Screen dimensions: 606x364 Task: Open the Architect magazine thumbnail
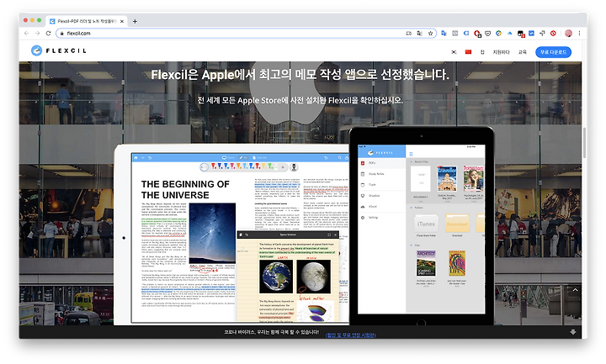point(426,263)
